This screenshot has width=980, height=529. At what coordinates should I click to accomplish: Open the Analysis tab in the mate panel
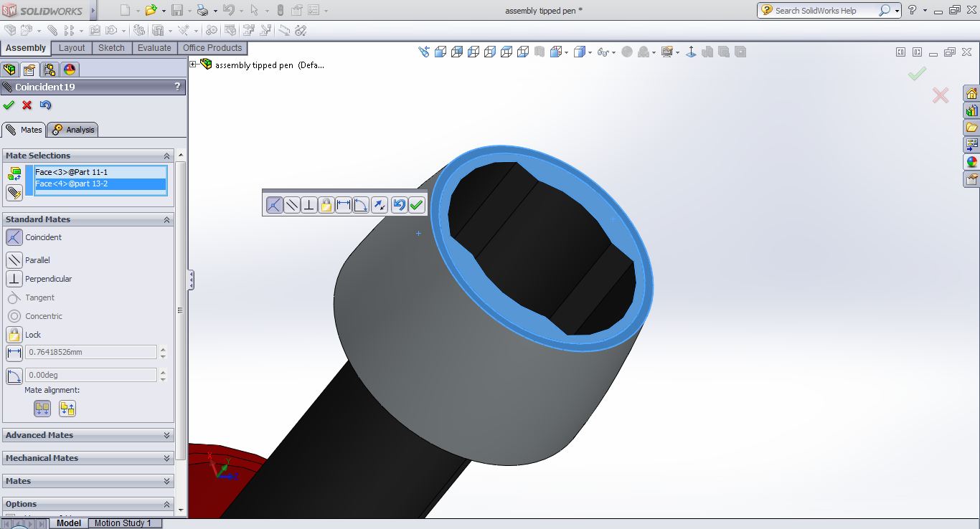(73, 130)
